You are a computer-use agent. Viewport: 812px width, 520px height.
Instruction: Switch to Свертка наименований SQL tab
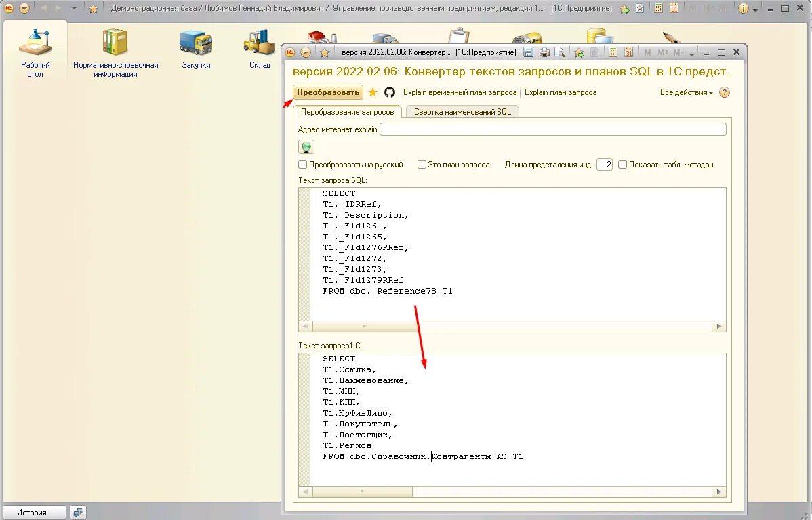coord(462,112)
